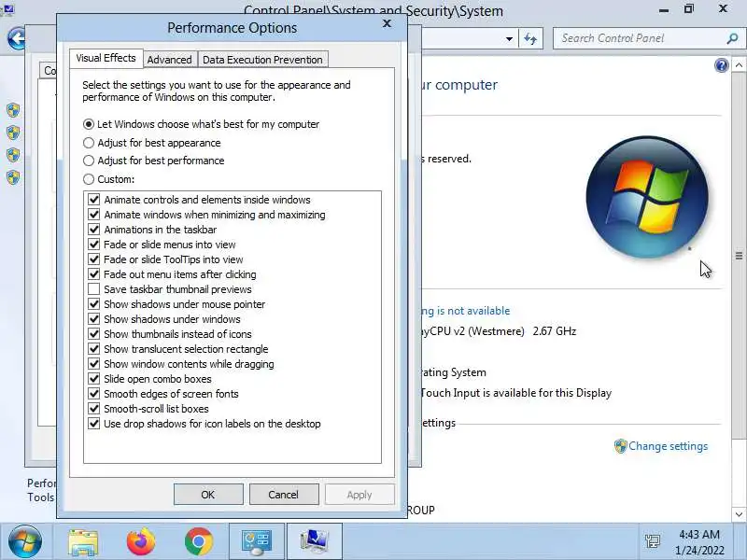Click the '2.67 GHz' processor text
This screenshot has width=747, height=560.
(x=555, y=331)
